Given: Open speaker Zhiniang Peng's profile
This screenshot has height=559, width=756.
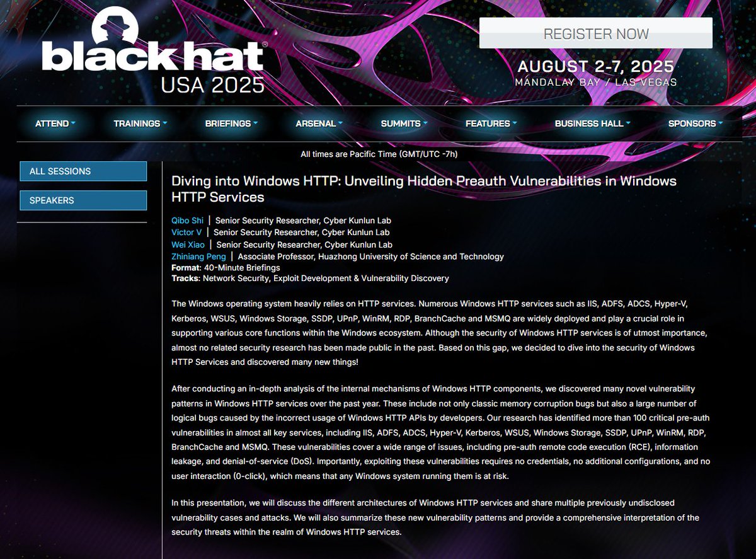Looking at the screenshot, I should (198, 256).
